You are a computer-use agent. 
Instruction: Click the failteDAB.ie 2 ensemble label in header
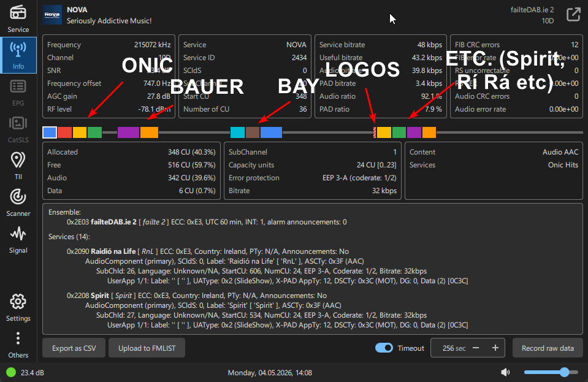click(x=532, y=10)
